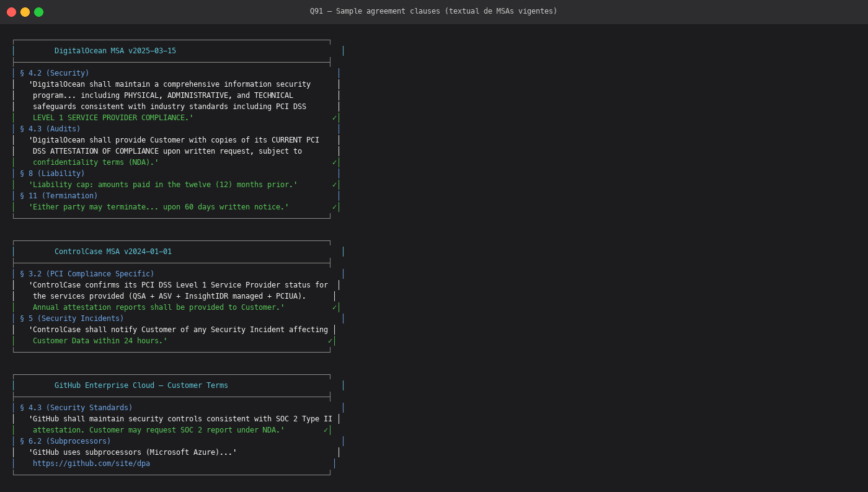Click the checkmark after 'SOC 2 report under NDA'
Image resolution: width=868 pixels, height=492 pixels.
pos(326,430)
